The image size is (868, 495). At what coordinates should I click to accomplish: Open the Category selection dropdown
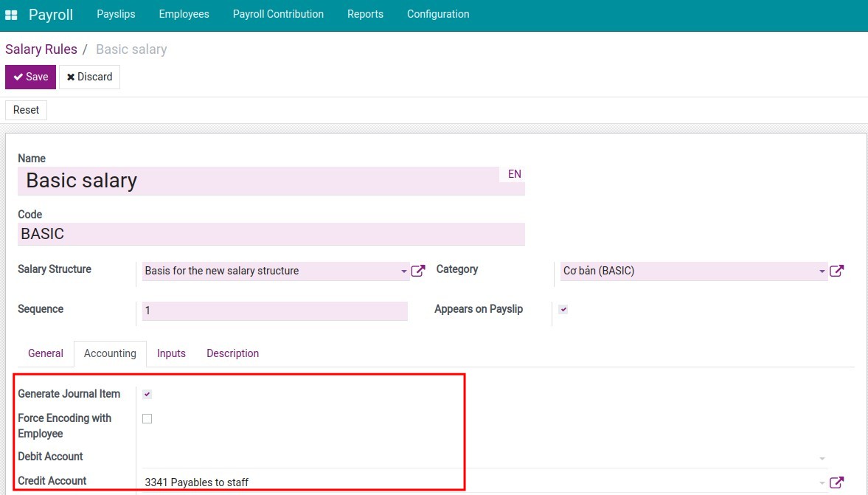coord(822,271)
